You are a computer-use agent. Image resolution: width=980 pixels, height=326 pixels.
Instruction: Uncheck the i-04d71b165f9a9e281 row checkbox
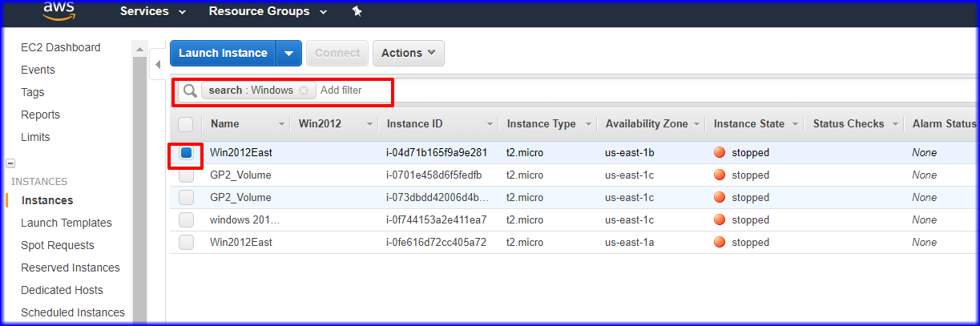click(x=186, y=153)
